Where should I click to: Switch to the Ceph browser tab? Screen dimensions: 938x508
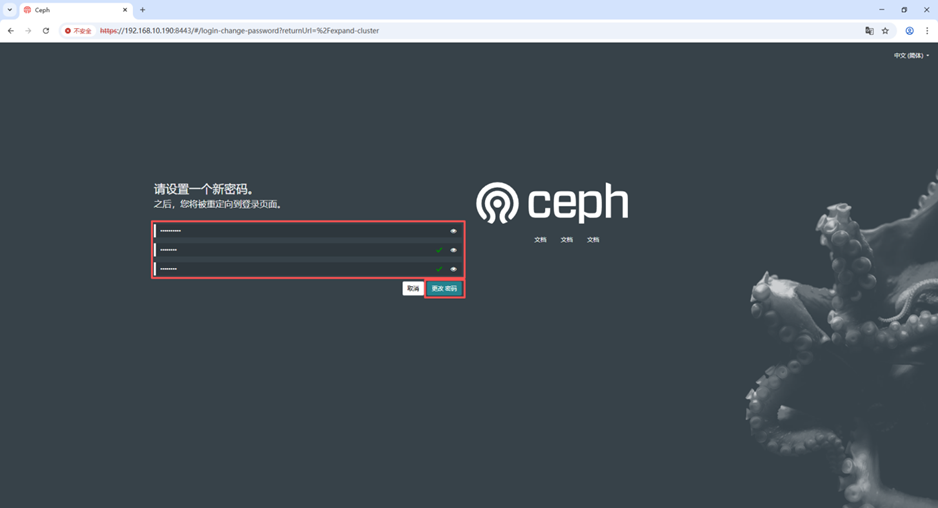(70, 10)
